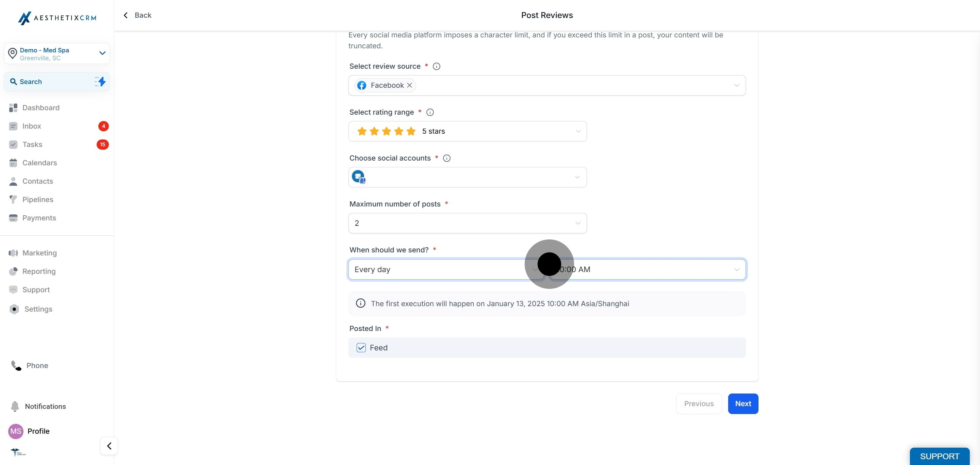Click the HIPAA compliance badge at sidebar bottom

pos(18,452)
